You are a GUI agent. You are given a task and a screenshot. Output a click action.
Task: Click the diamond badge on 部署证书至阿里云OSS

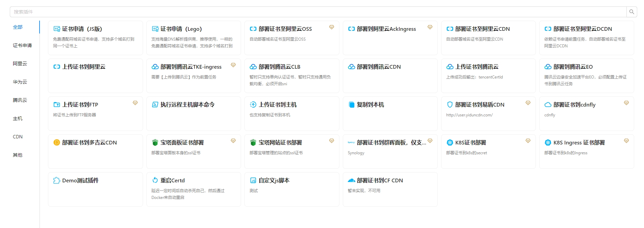click(x=332, y=27)
